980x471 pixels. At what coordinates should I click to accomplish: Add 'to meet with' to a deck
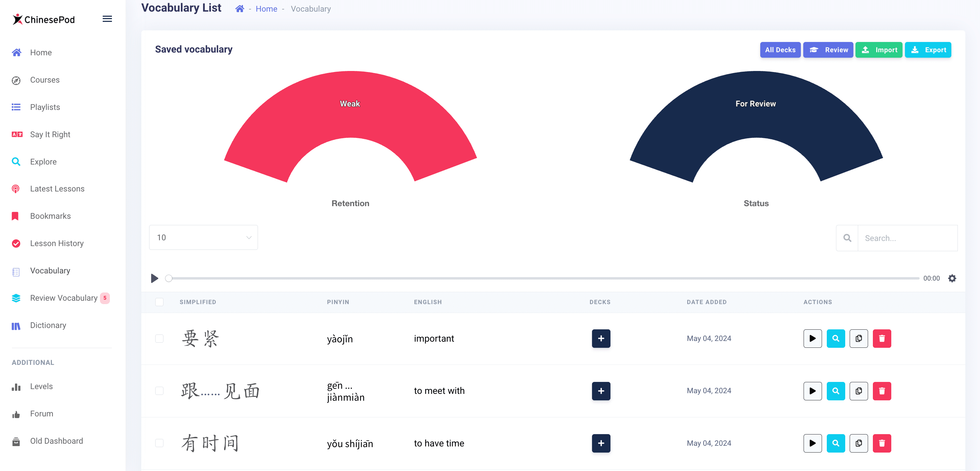601,391
